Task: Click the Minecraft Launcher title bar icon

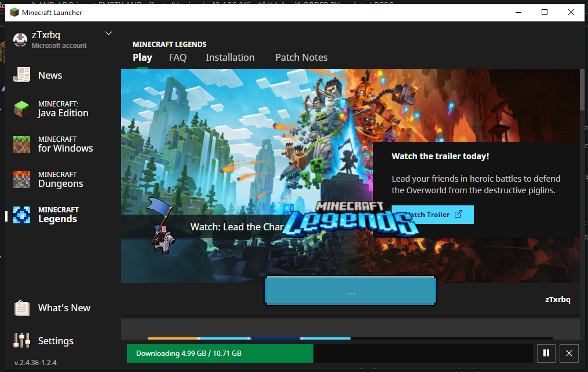Action: [14, 12]
